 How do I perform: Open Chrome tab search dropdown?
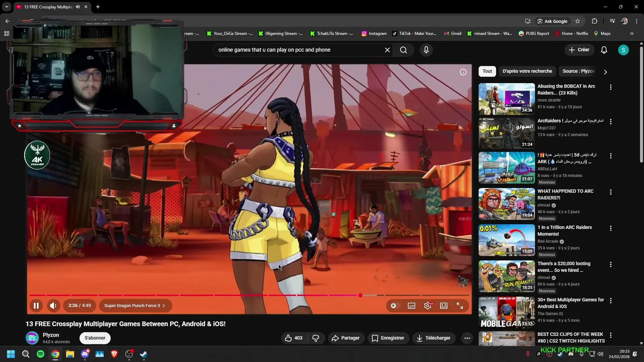coord(7,7)
